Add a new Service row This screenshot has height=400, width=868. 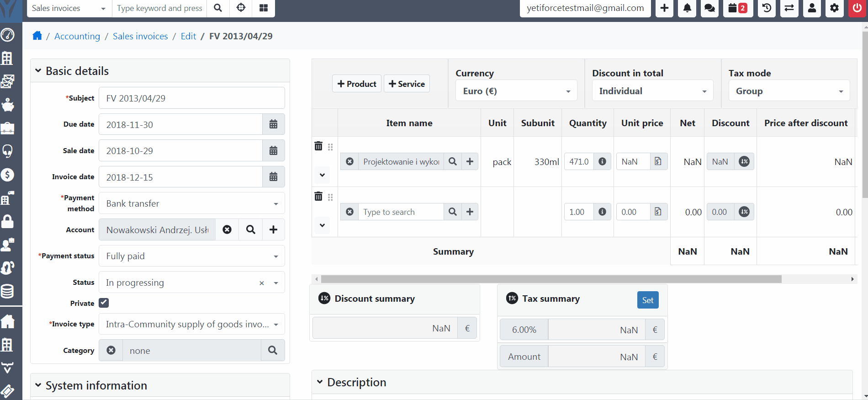click(x=407, y=84)
